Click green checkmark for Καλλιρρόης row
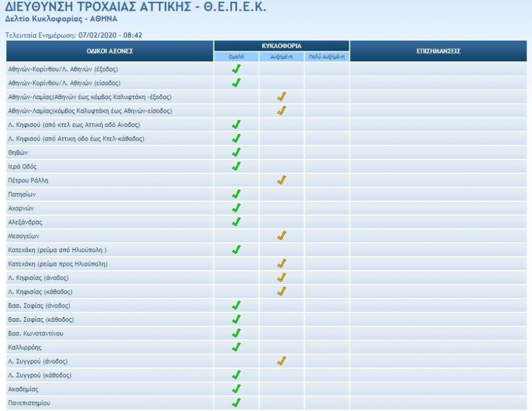This screenshot has height=411, width=532. point(236,347)
